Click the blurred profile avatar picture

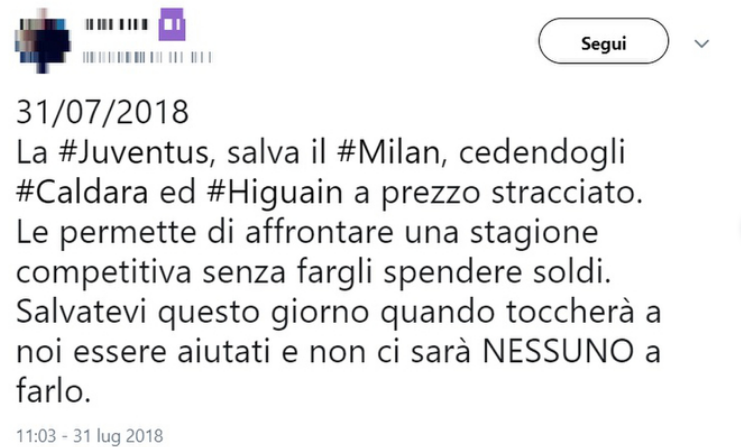(x=42, y=40)
